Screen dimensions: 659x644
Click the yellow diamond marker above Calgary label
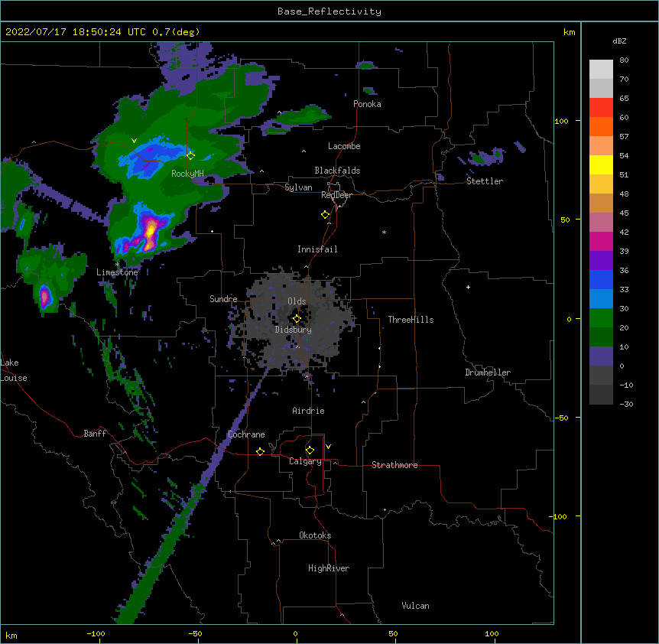(310, 450)
